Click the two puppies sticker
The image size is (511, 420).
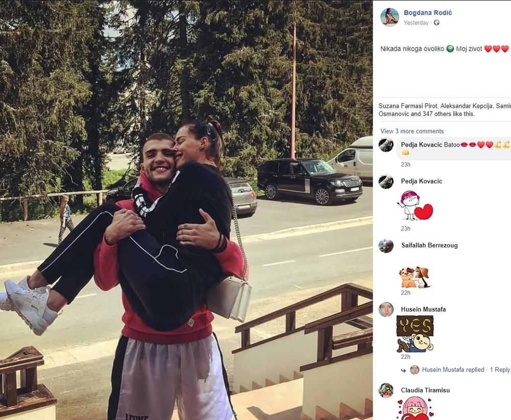414,277
